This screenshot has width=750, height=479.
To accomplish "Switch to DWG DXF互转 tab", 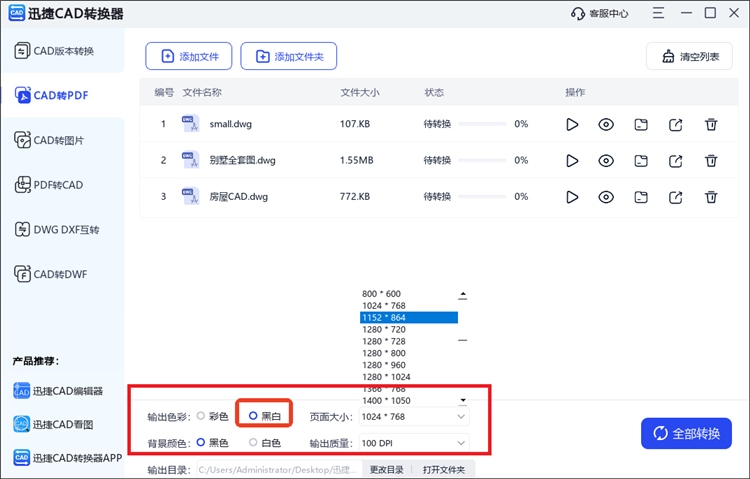I will point(63,230).
